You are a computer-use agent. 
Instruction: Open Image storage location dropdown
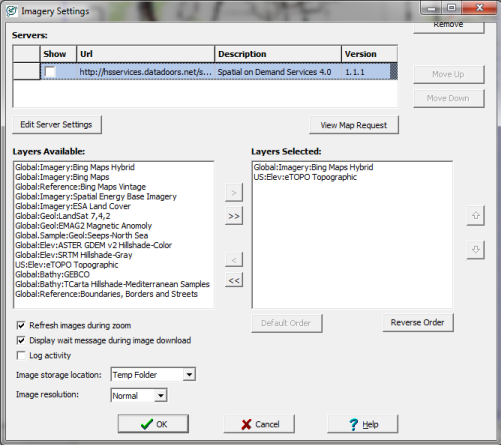(x=189, y=375)
